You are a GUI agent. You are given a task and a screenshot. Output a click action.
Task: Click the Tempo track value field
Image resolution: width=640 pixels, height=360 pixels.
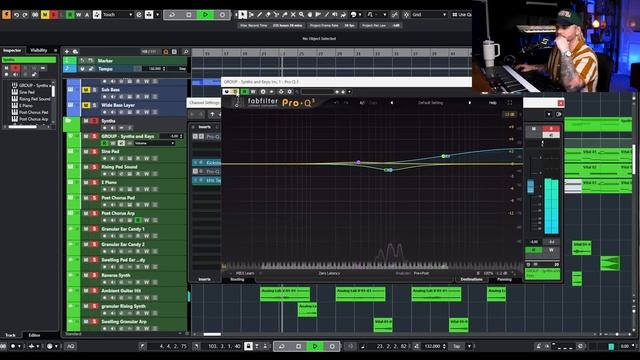[155, 69]
